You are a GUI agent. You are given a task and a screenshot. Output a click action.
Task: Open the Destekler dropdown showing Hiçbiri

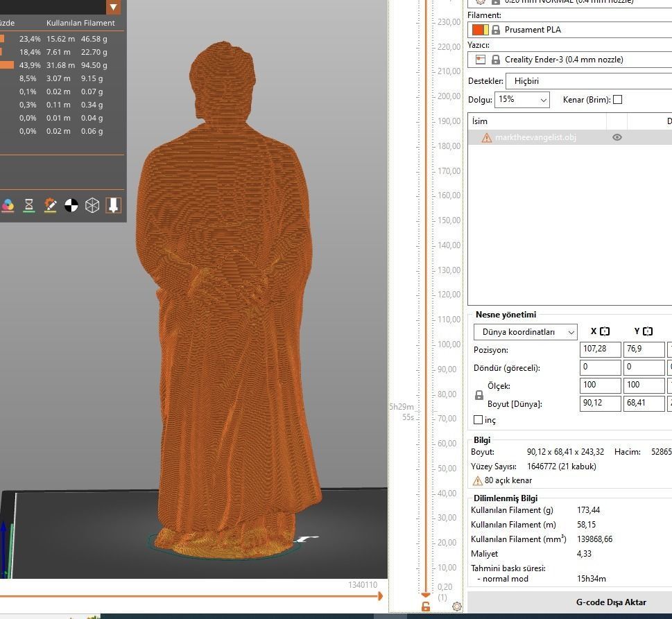(x=589, y=81)
